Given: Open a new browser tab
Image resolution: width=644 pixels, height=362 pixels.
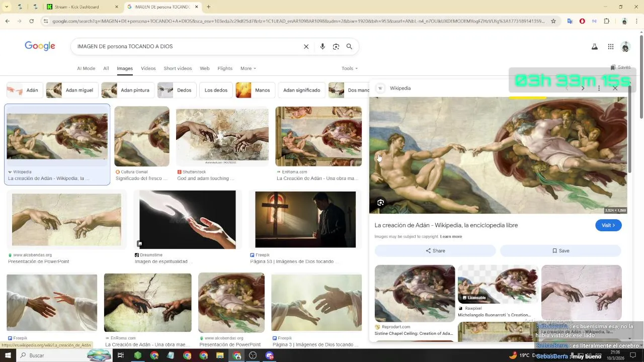Looking at the screenshot, I should [208, 7].
